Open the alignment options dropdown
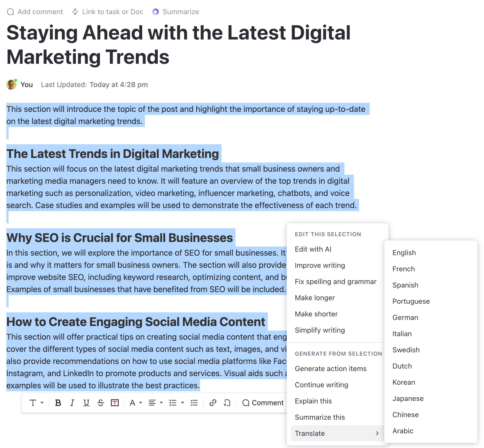This screenshot has height=448, width=484. (156, 403)
